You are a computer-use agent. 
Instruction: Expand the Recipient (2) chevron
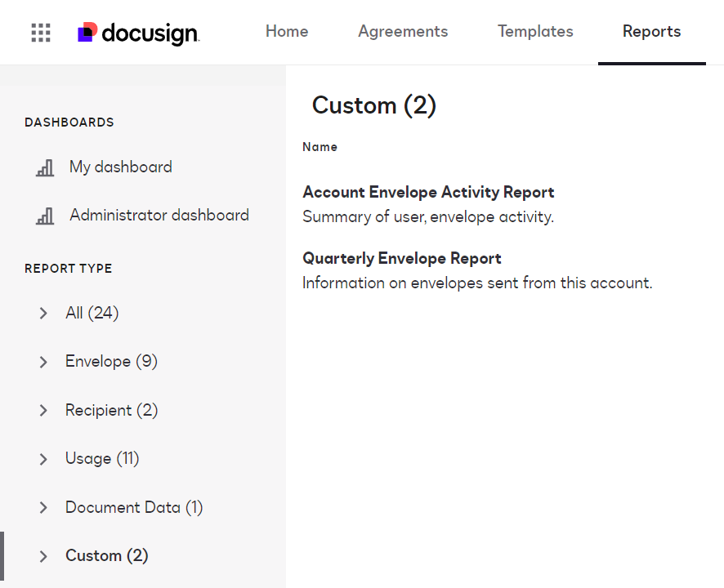click(43, 411)
